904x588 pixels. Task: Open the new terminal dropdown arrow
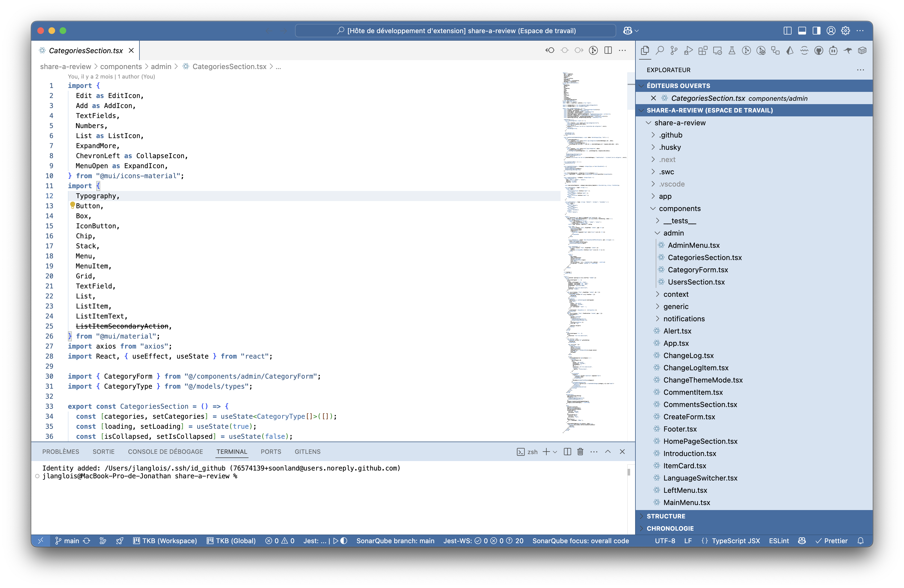coord(555,452)
